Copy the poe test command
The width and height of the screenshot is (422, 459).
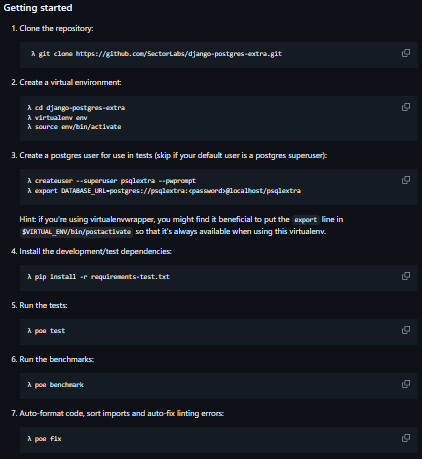[406, 330]
